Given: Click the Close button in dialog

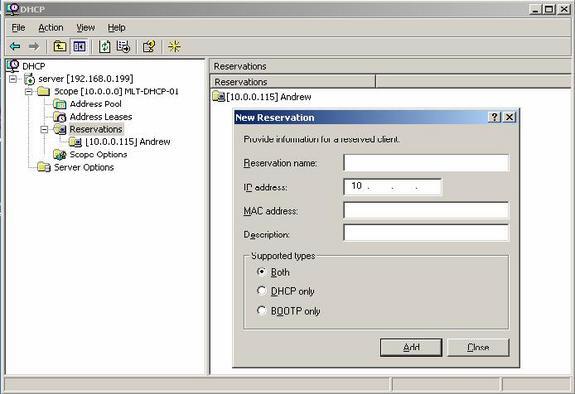Looking at the screenshot, I should coord(478,347).
